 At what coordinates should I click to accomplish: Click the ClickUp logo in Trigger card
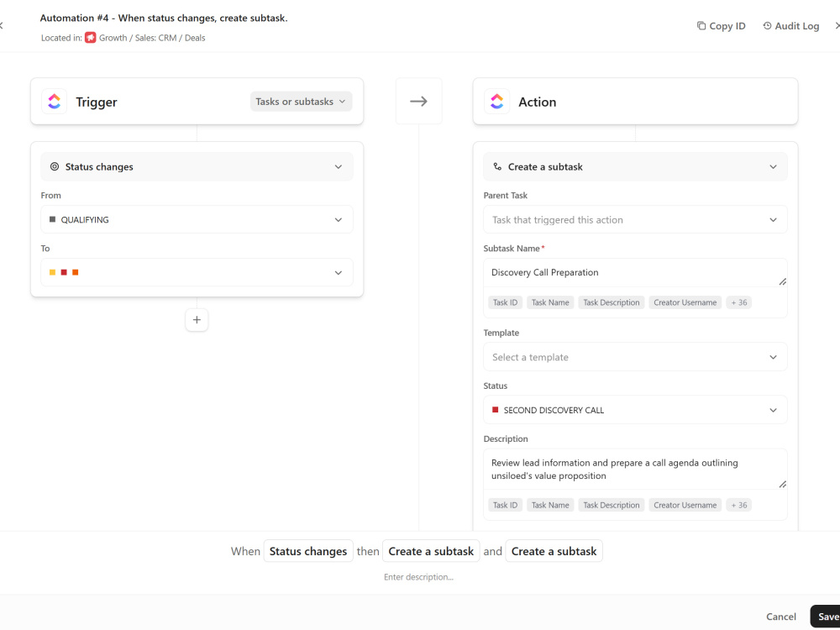coord(54,102)
